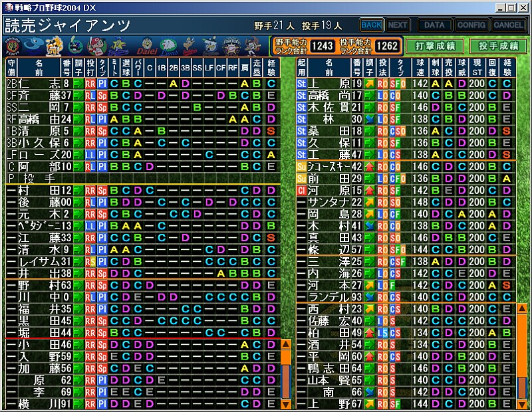532x412 pixels.
Task: Select the Hanshin Tigers team logo
Action: click(x=13, y=47)
